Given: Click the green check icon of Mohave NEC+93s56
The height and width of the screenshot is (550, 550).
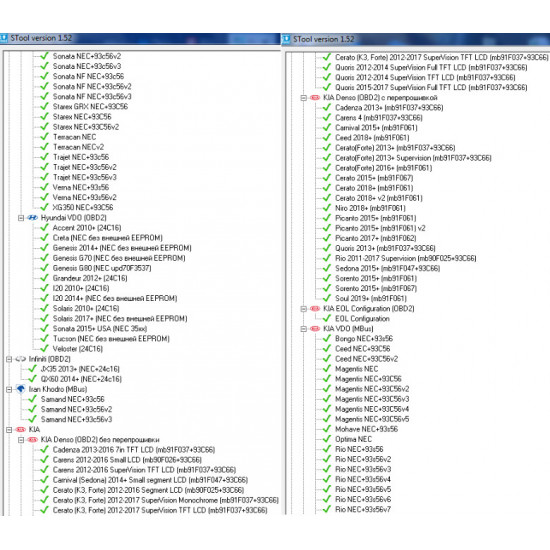Looking at the screenshot, I should pos(327,429).
